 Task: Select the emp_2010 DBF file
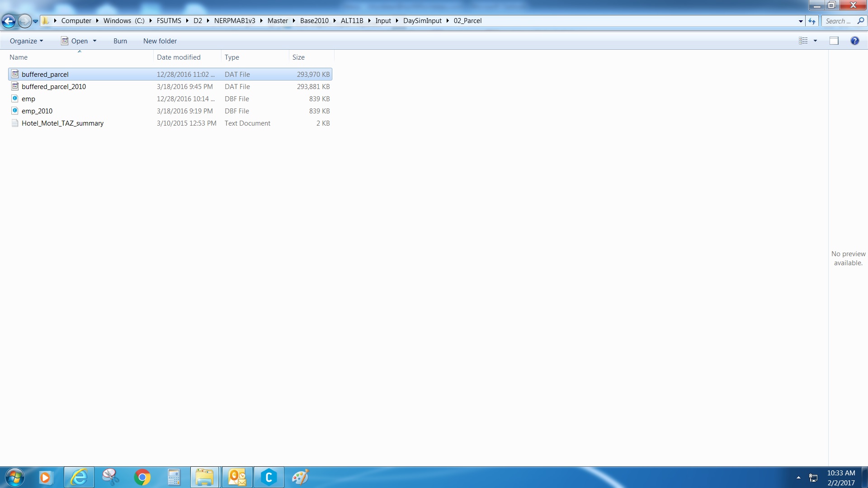pos(37,111)
